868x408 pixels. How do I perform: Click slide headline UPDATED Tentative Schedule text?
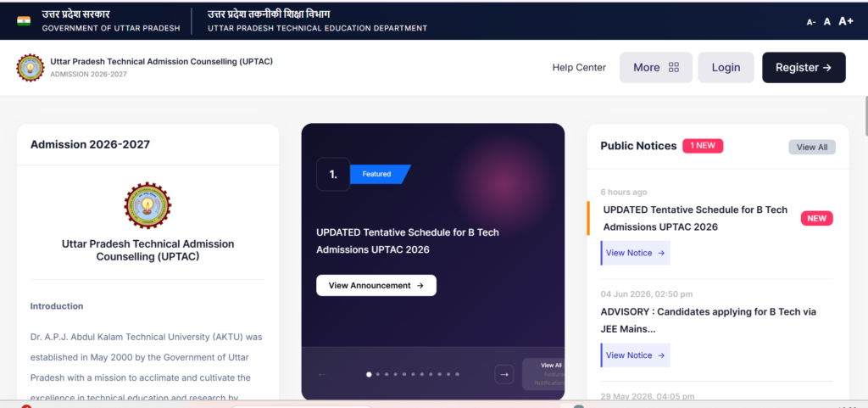(x=408, y=241)
